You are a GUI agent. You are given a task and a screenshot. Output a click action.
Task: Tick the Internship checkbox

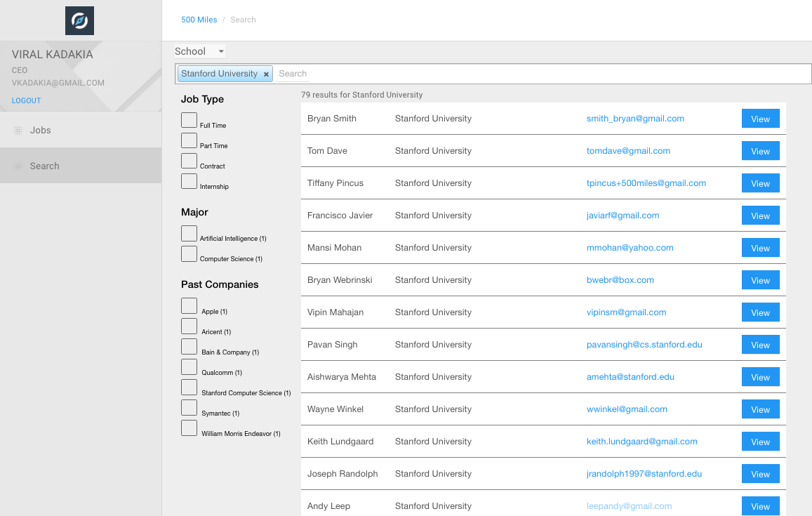(189, 181)
